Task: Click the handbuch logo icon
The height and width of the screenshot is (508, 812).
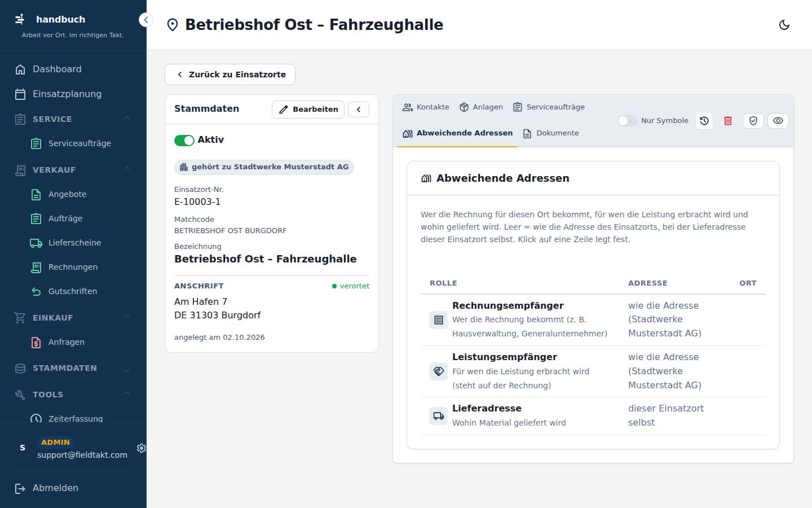Action: point(20,19)
